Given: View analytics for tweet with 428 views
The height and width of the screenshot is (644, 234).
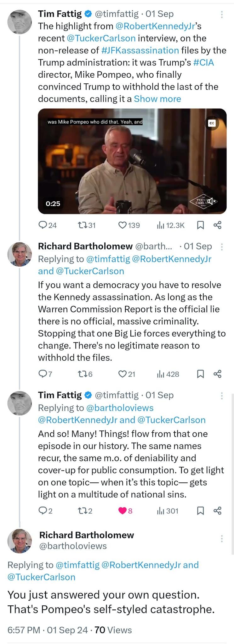Looking at the screenshot, I should [168, 374].
